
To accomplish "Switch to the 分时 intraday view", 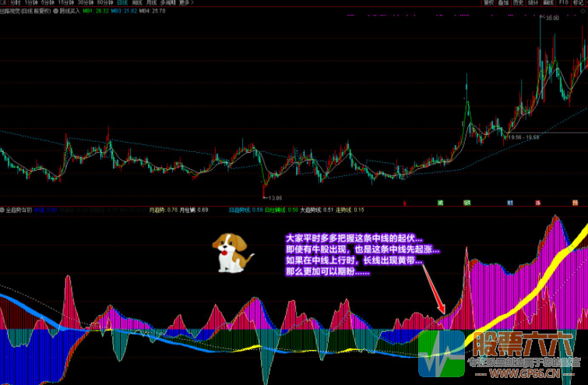I will coord(16,3).
